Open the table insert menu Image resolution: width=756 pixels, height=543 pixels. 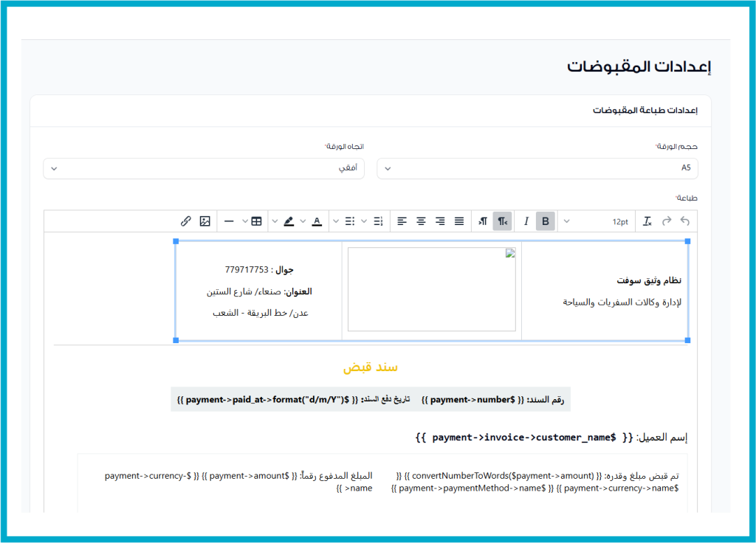point(256,221)
